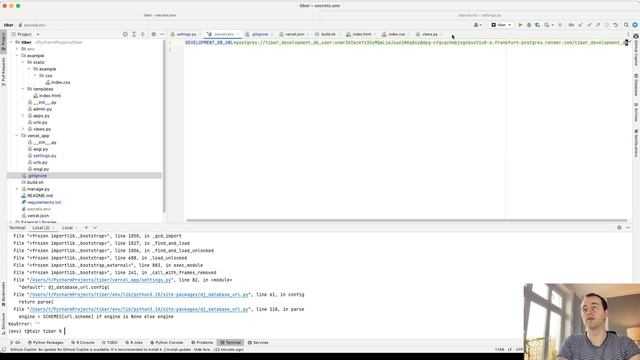The image size is (640, 360).
Task: Open the Problems tool window
Action: pos(202,342)
